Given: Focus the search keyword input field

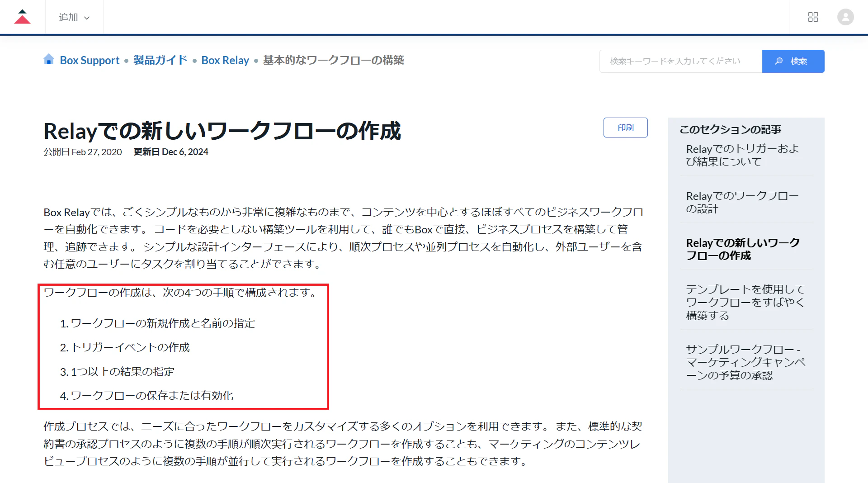Looking at the screenshot, I should [681, 61].
